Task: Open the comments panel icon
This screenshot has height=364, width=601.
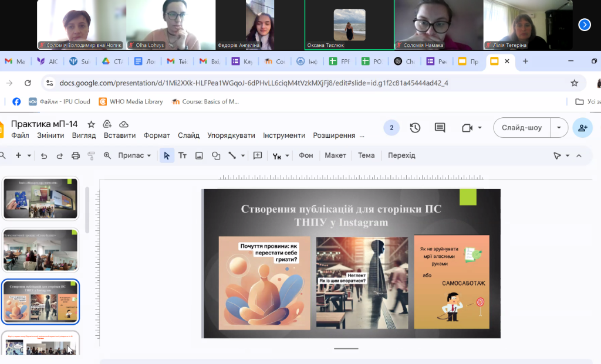Action: pyautogui.click(x=440, y=128)
